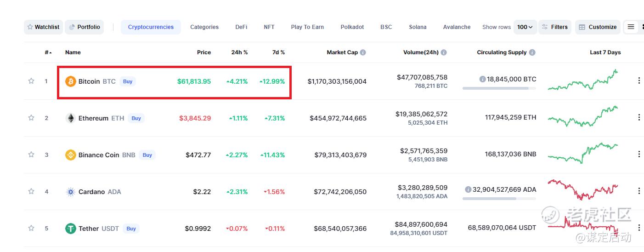644x252 pixels.
Task: Click the Market Cap info icon
Action: click(x=363, y=52)
